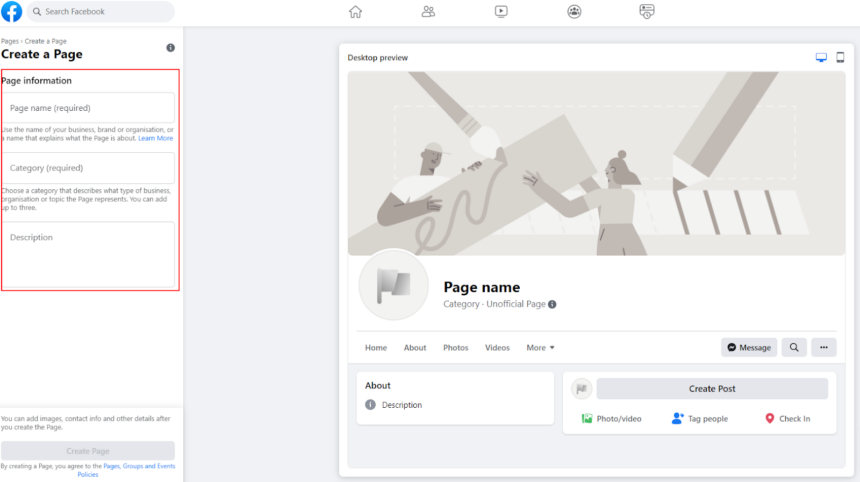Click the info icon next to Unofficial Page
This screenshot has width=860, height=482.
(x=552, y=304)
